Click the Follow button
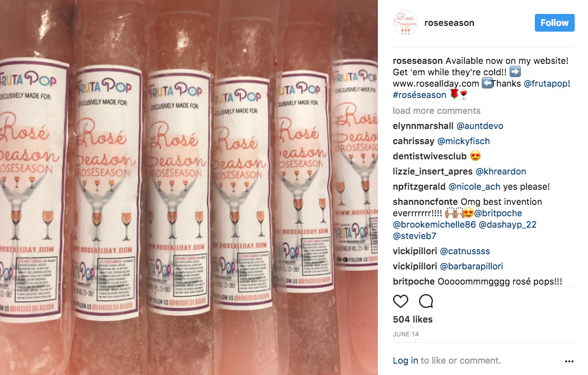The image size is (588, 375). 554,23
